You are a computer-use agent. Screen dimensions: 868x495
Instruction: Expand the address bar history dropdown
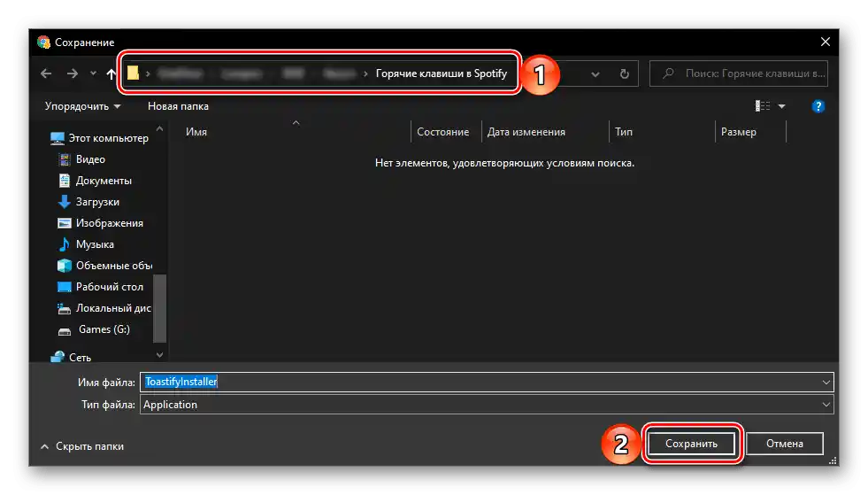595,73
